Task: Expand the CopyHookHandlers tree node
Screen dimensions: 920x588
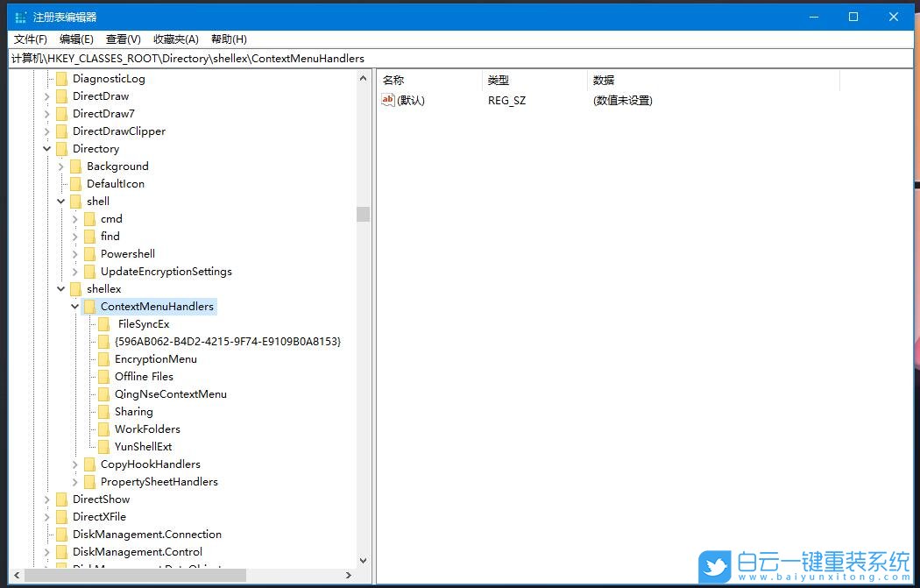Action: click(x=75, y=464)
